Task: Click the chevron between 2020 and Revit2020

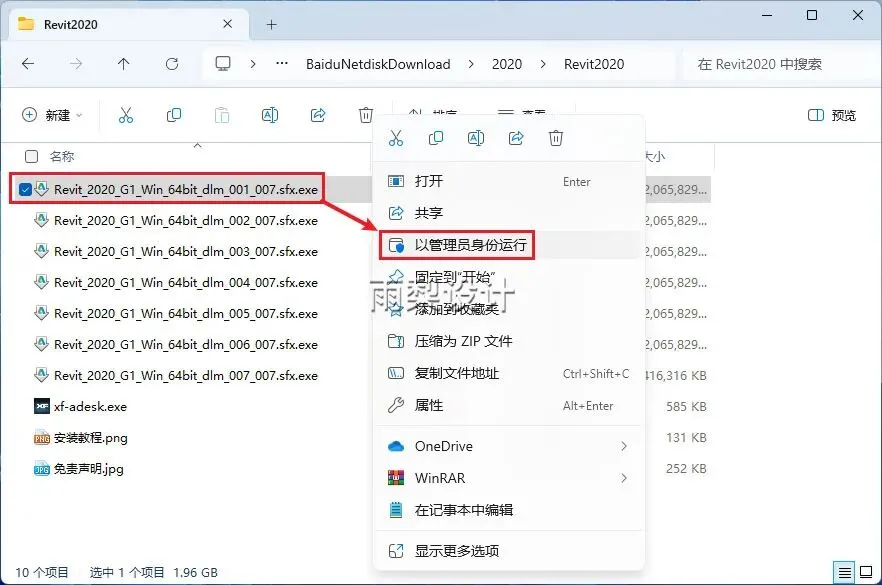Action: 543,64
